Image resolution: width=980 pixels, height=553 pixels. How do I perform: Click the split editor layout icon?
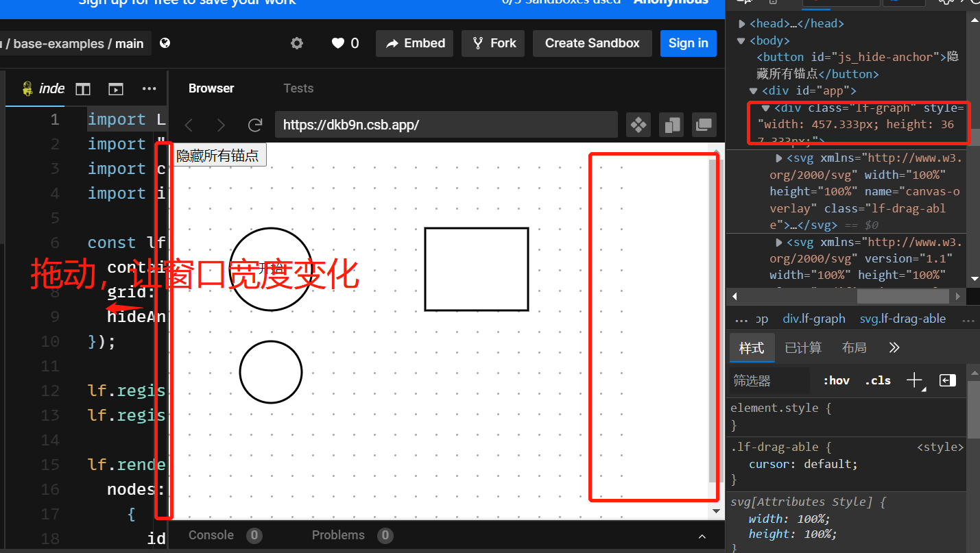coord(82,88)
